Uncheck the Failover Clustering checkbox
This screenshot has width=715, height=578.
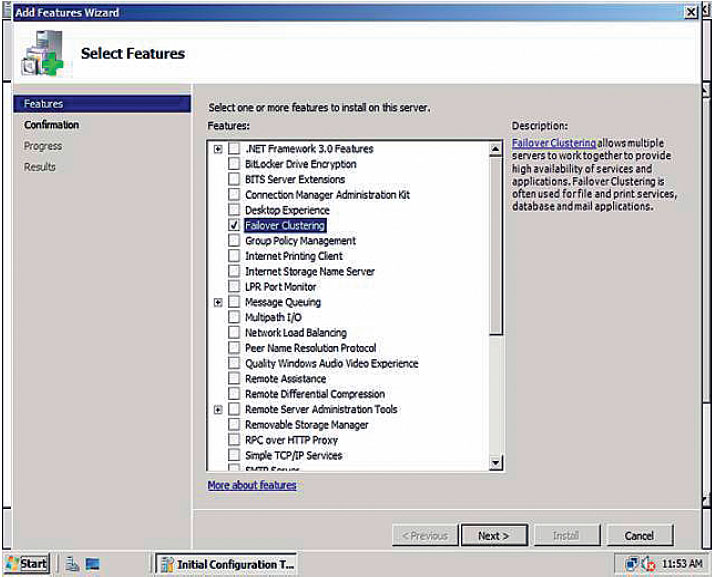[x=234, y=226]
